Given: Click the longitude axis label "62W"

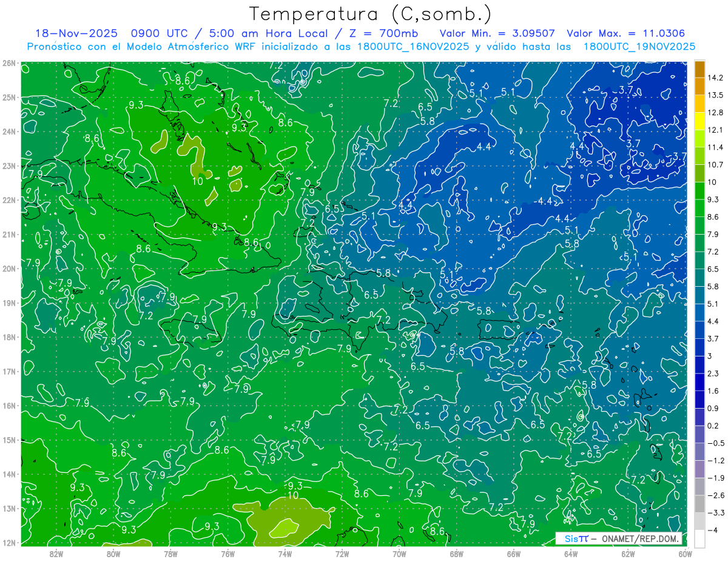Looking at the screenshot, I should pyautogui.click(x=628, y=554).
